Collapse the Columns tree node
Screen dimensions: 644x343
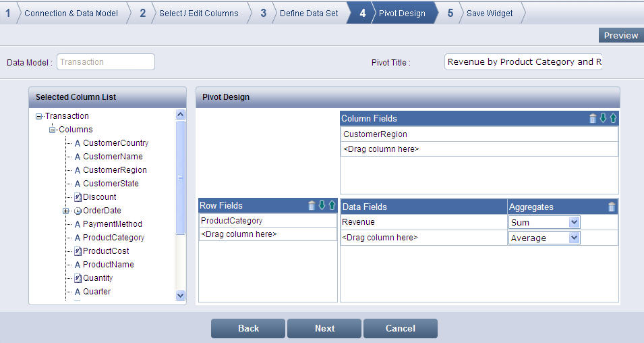(x=53, y=130)
